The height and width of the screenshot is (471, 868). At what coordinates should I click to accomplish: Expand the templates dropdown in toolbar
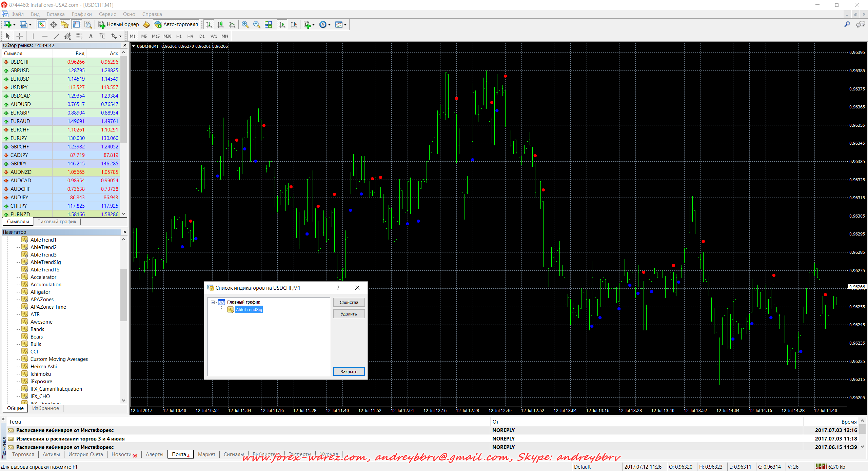point(345,24)
